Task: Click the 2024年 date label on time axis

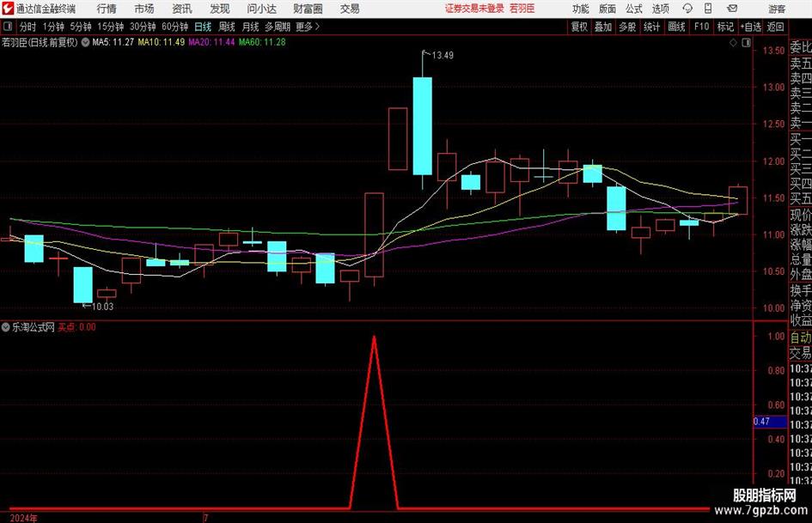Action: (23, 518)
